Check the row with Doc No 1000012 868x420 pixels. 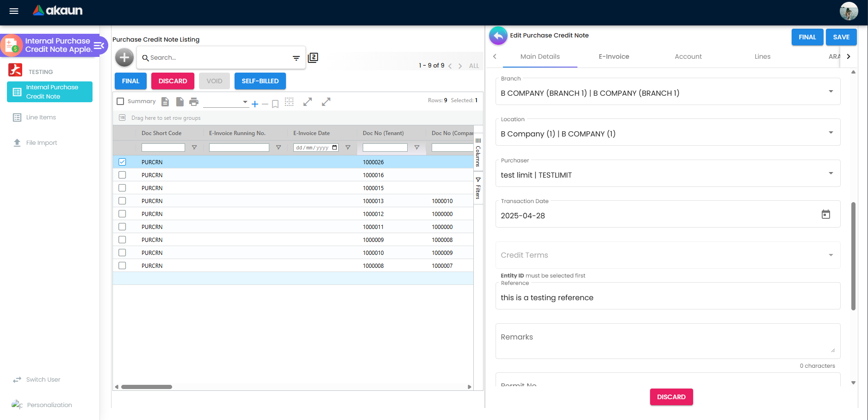[x=122, y=214]
